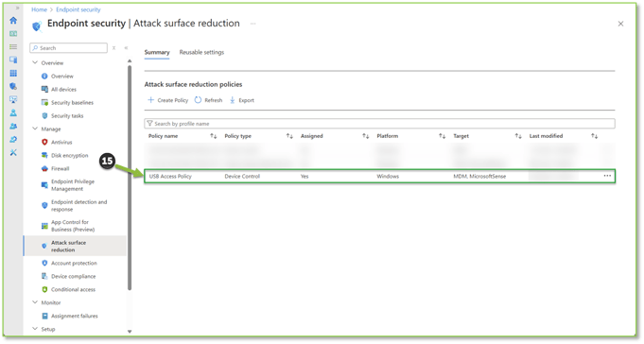644x344 pixels.
Task: Select Endpoint security shield in left rail
Action: pos(13,86)
